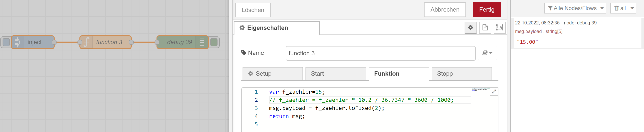
Task: Click the node properties gear icon
Action: tap(470, 27)
